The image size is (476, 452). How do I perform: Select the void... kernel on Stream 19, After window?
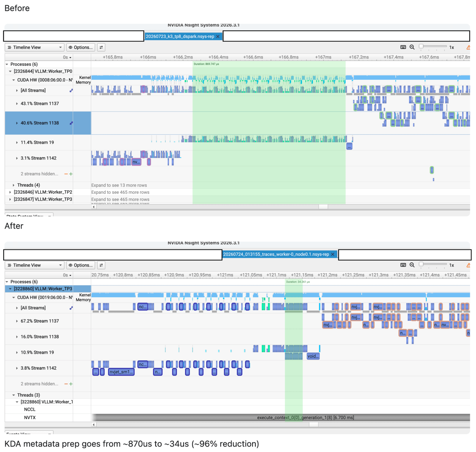313,356
